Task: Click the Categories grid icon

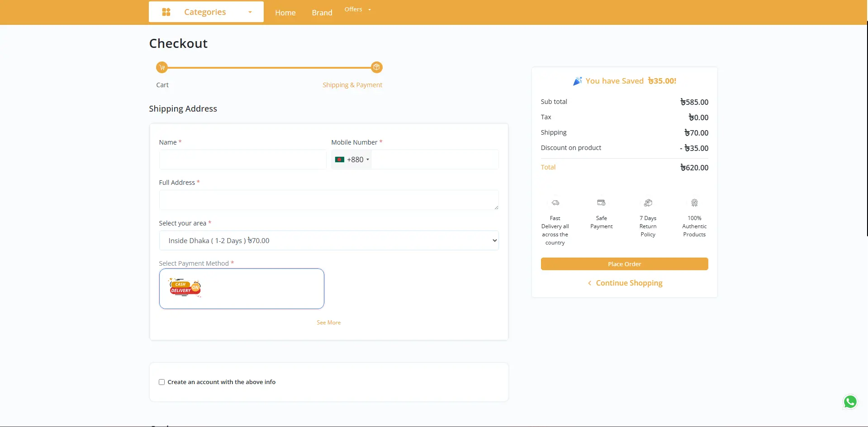Action: [166, 12]
